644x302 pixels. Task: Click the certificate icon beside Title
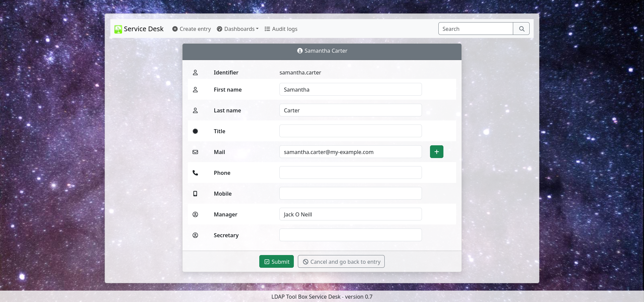[195, 131]
